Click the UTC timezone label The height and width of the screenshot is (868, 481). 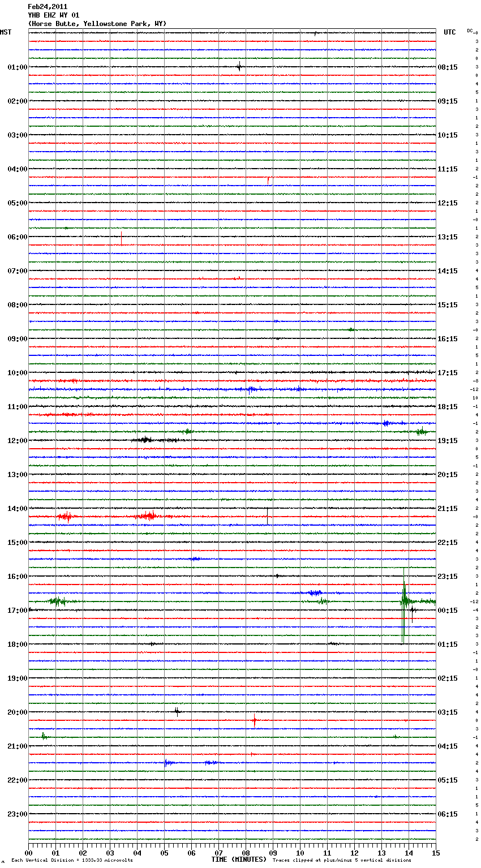449,32
